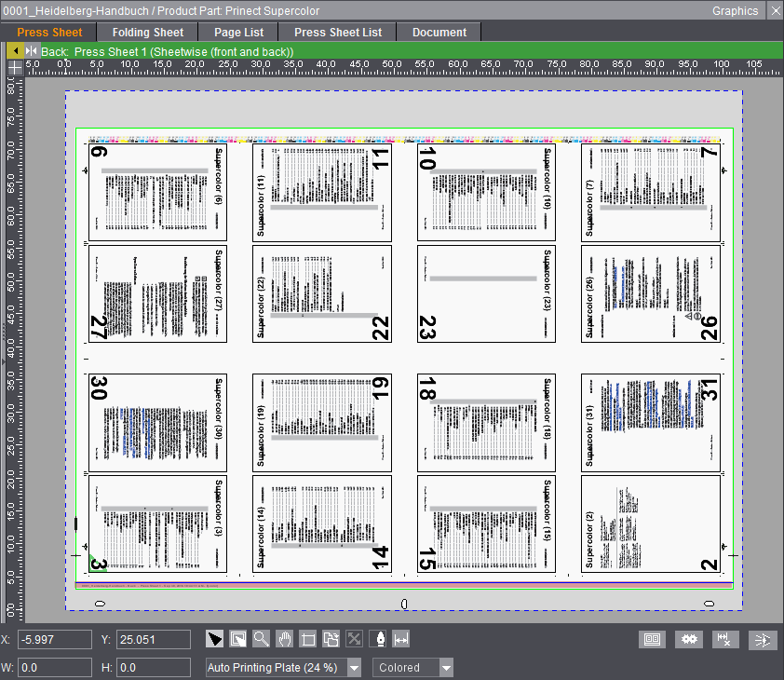Click the page layout view icon
The width and height of the screenshot is (784, 680).
click(x=653, y=639)
